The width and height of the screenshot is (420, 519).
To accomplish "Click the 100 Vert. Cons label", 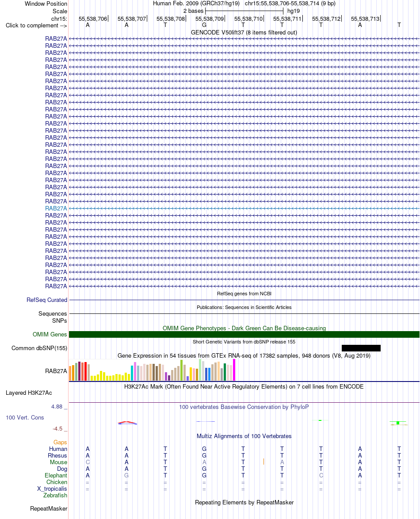I will 25,418.
